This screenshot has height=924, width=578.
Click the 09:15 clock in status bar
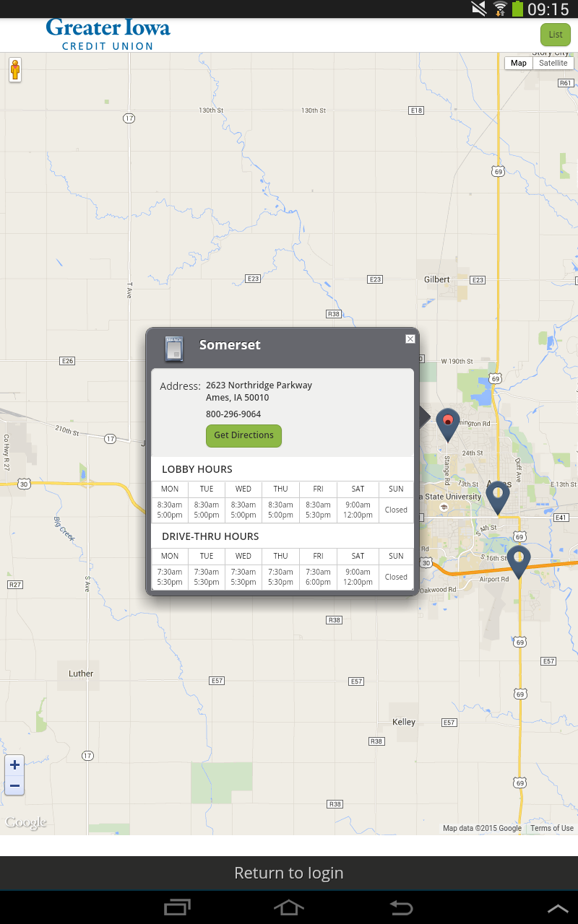pyautogui.click(x=549, y=9)
